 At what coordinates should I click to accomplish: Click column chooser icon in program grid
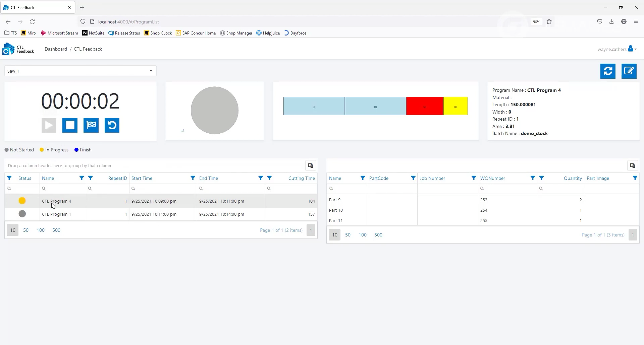(x=310, y=165)
